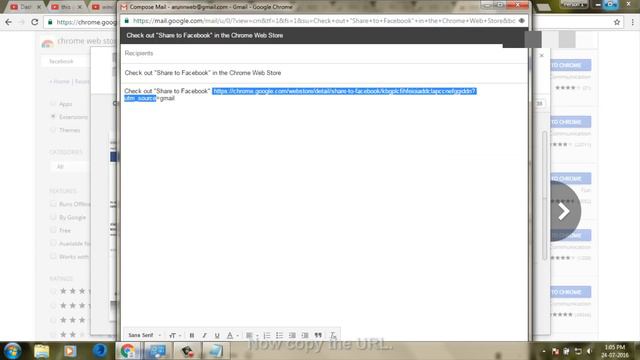The width and height of the screenshot is (640, 360).
Task: Switch to the third YouTube tab
Action: pos(102,7)
